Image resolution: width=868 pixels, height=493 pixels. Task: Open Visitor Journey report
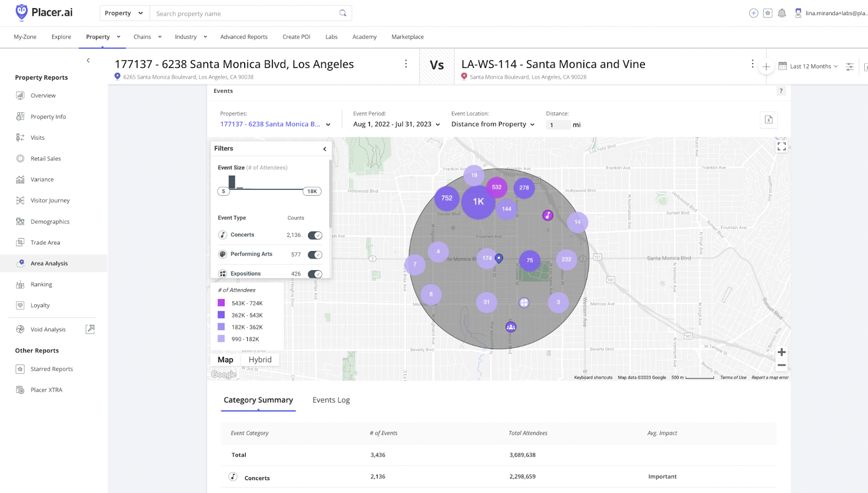pyautogui.click(x=50, y=201)
